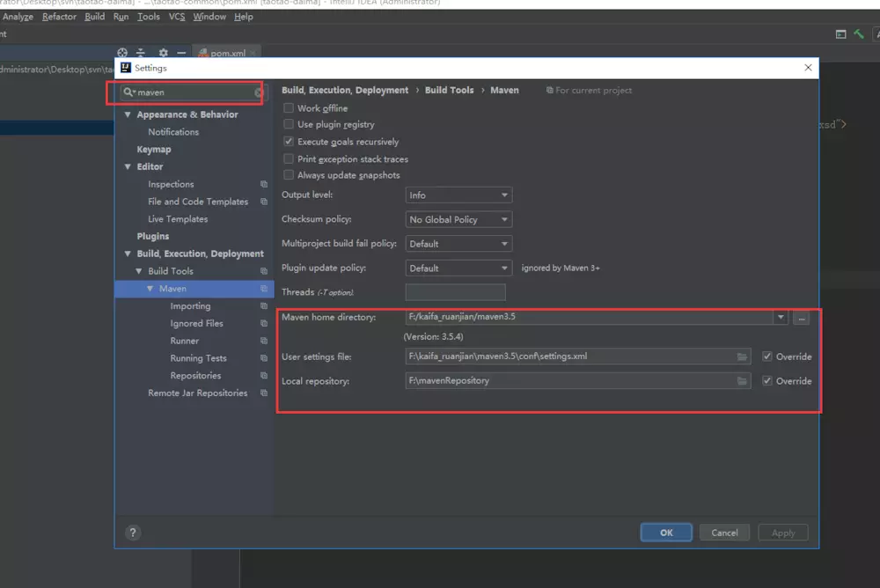
Task: Open the Tools menu
Action: (148, 17)
